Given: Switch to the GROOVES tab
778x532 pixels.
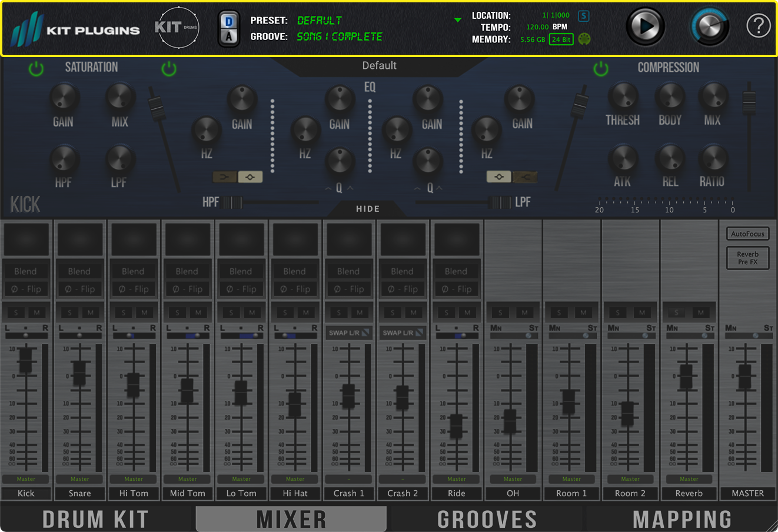Looking at the screenshot, I should tap(487, 519).
